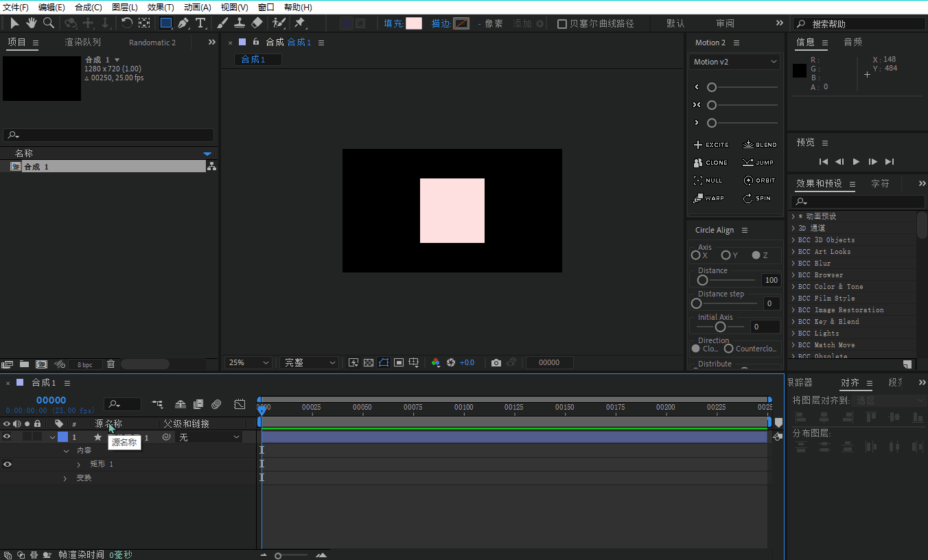Click the ORBIT button in Motion 2

pyautogui.click(x=759, y=180)
